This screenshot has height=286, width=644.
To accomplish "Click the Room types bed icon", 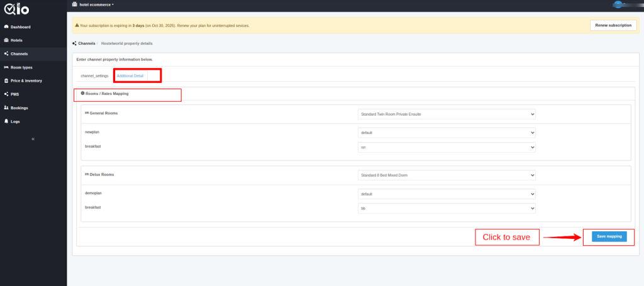I will [x=6, y=67].
